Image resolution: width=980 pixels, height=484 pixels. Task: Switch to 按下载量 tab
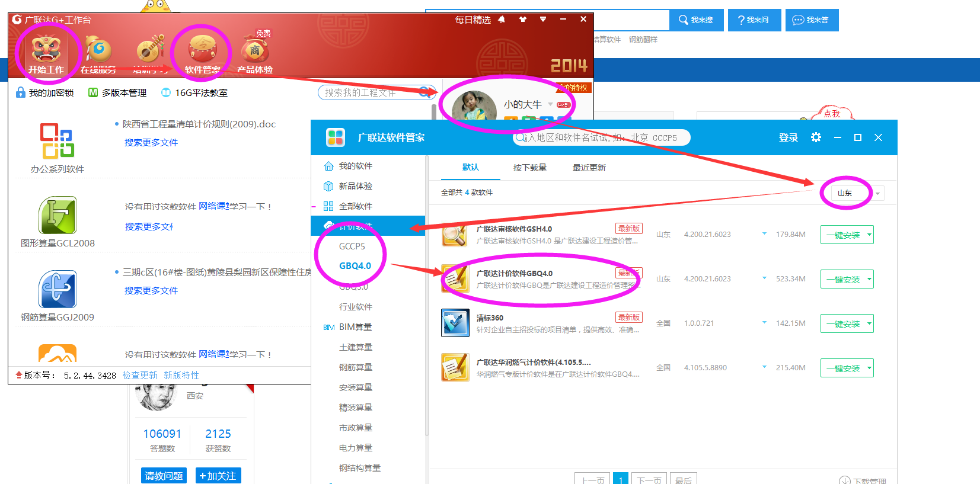point(530,168)
